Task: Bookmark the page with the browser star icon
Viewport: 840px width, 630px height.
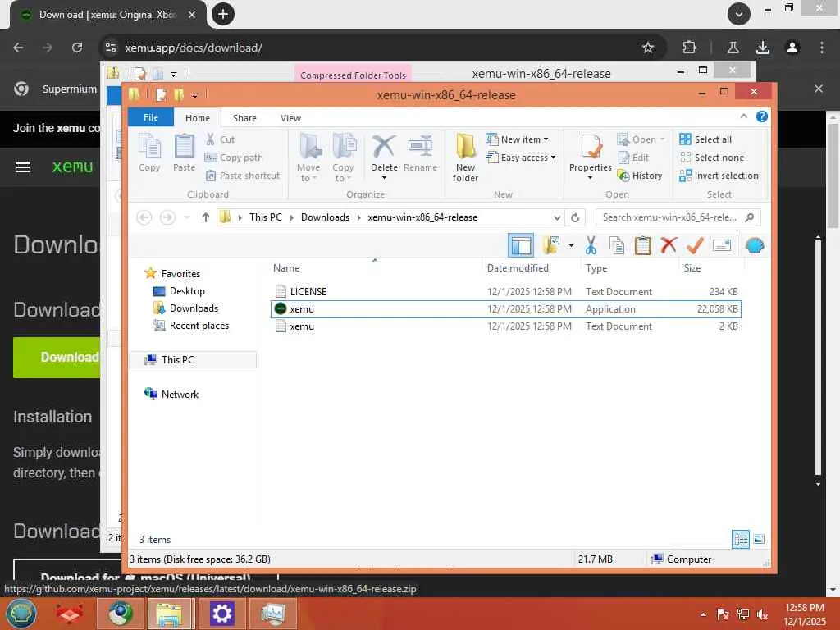Action: point(648,48)
